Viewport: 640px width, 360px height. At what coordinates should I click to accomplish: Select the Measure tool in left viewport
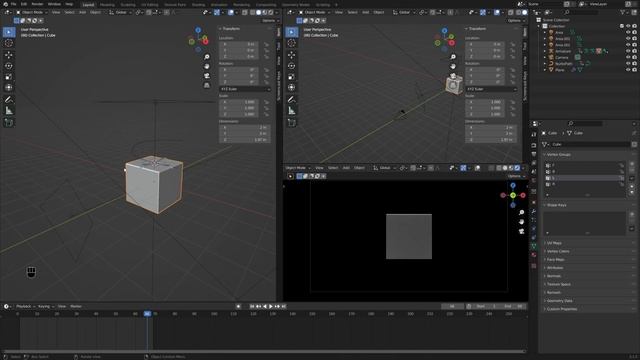point(9,111)
